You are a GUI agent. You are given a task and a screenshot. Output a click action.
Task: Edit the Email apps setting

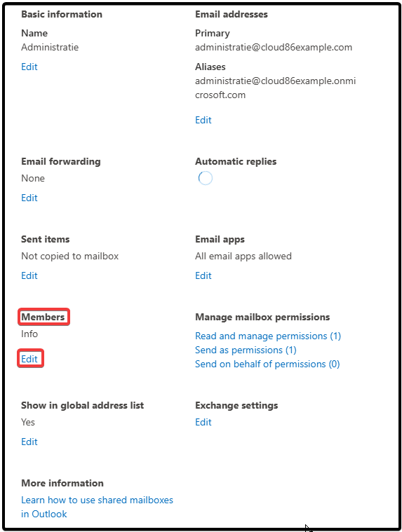(203, 275)
